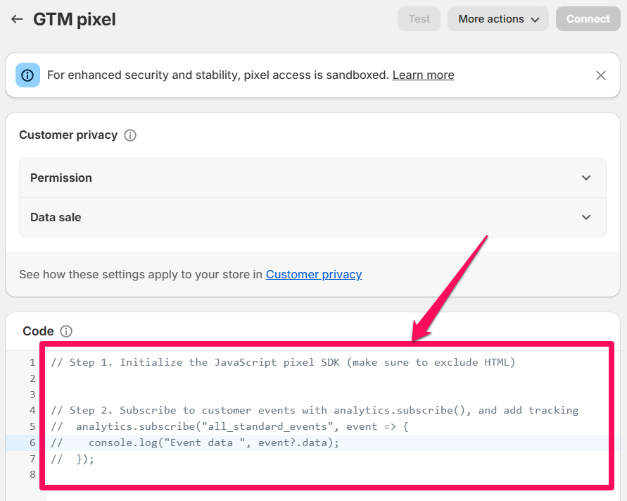Expand the Permission section chevron
Screen dimensions: 627x501
586,178
